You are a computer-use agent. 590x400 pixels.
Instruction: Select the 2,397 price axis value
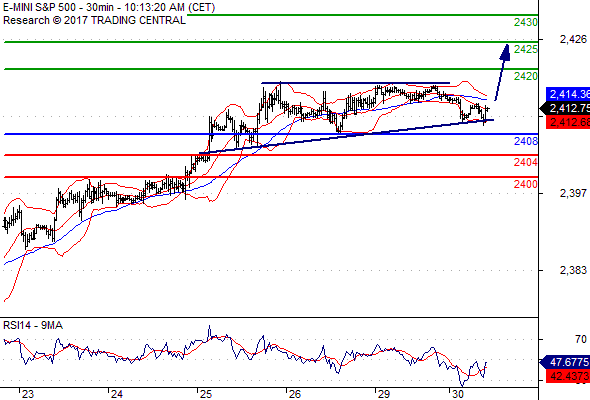(x=573, y=193)
